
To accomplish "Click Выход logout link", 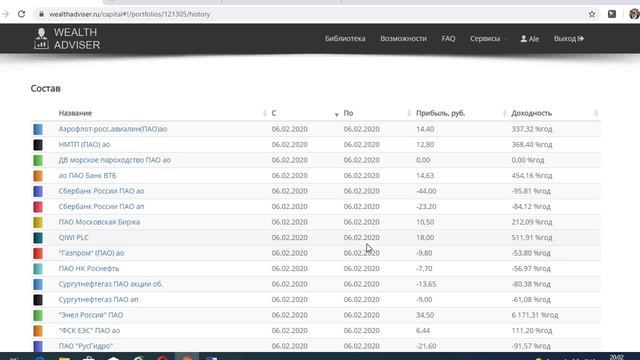I will pyautogui.click(x=569, y=39).
